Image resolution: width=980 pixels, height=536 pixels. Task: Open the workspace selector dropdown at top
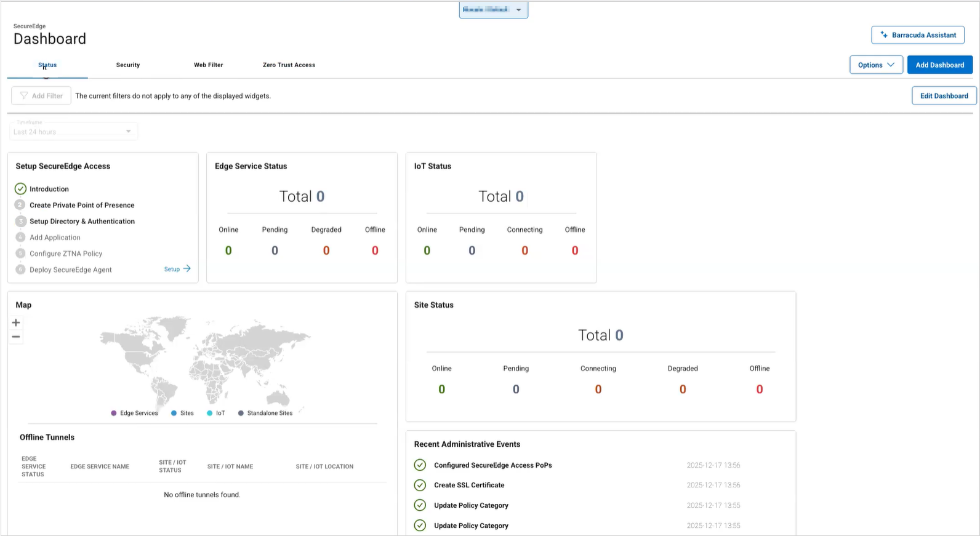pyautogui.click(x=493, y=10)
